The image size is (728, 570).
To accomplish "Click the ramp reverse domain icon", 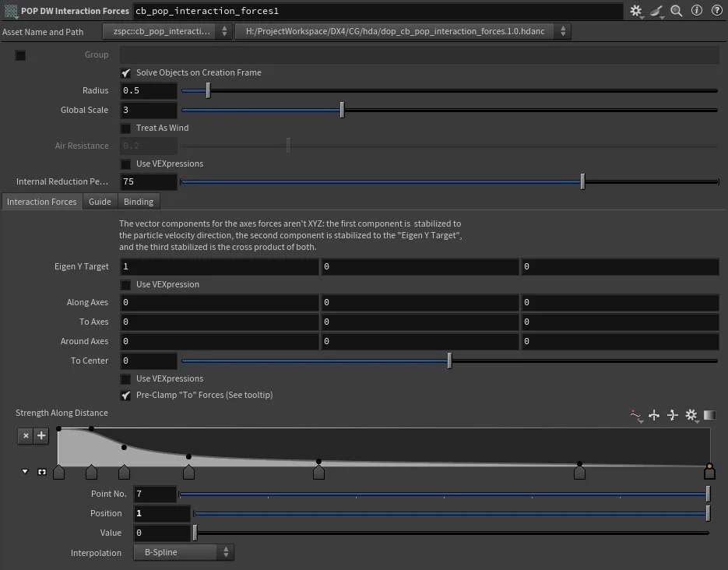I will click(654, 415).
